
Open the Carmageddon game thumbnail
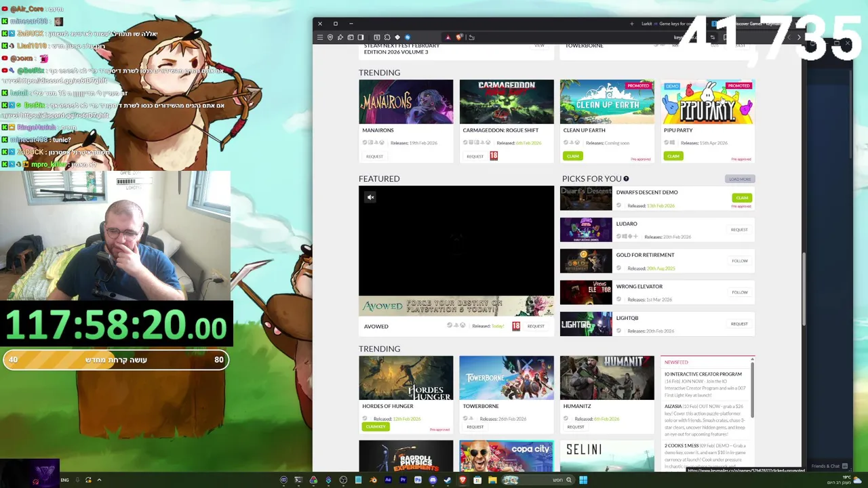pos(507,102)
